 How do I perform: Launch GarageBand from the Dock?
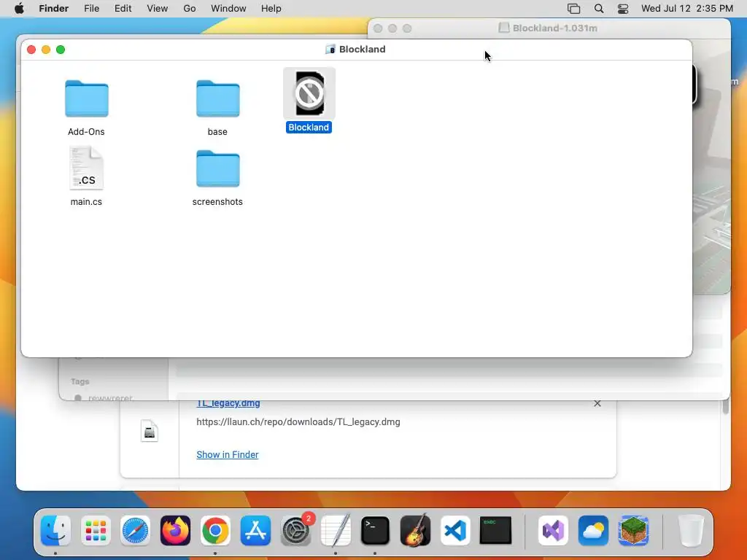415,530
